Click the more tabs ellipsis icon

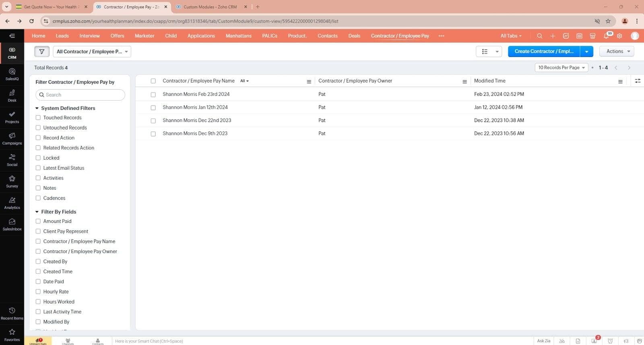tap(442, 36)
